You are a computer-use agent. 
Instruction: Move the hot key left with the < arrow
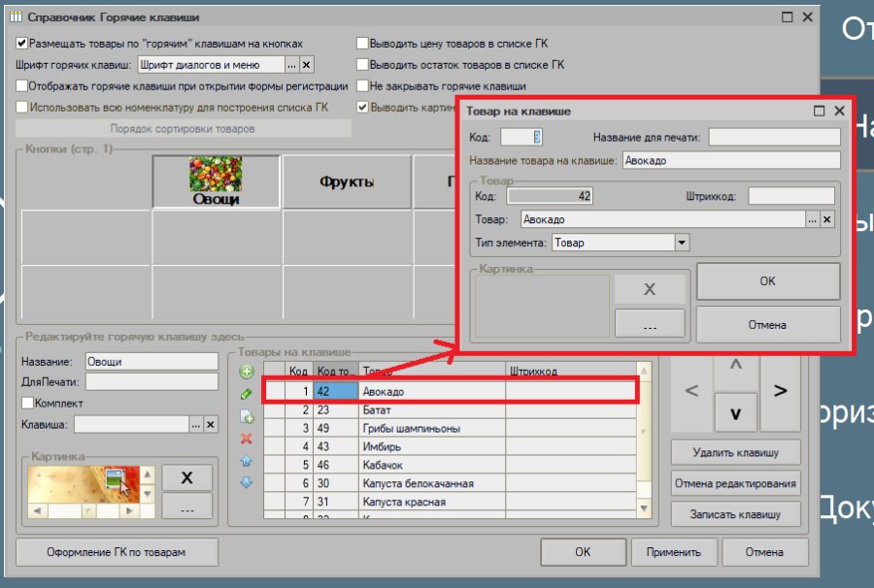point(691,391)
